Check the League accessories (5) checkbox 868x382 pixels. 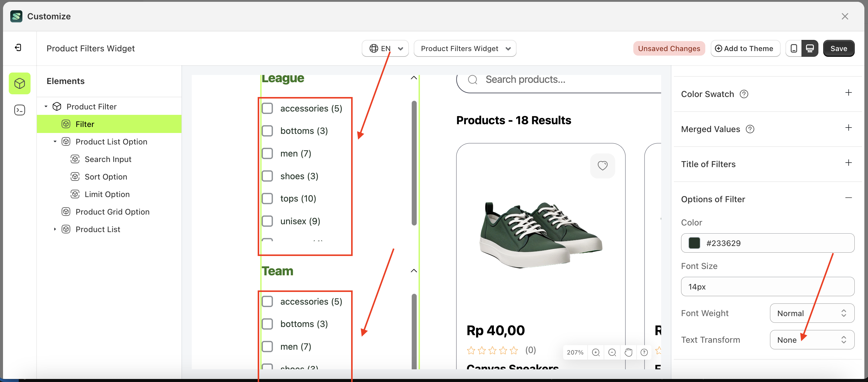pyautogui.click(x=267, y=108)
